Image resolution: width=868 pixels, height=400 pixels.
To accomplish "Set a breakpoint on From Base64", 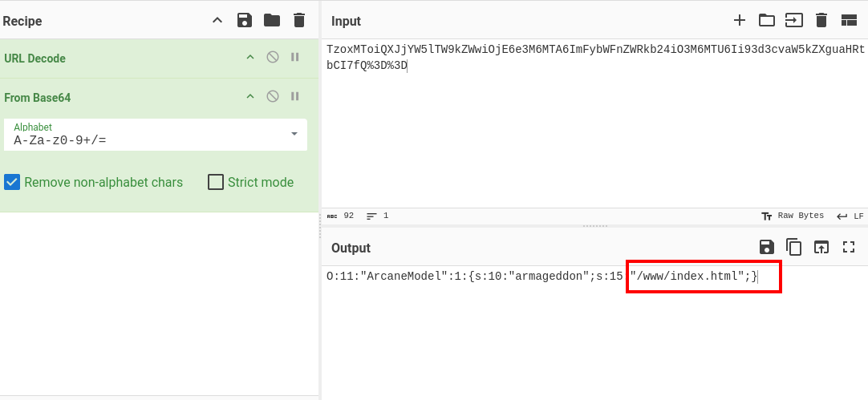I will pyautogui.click(x=295, y=97).
